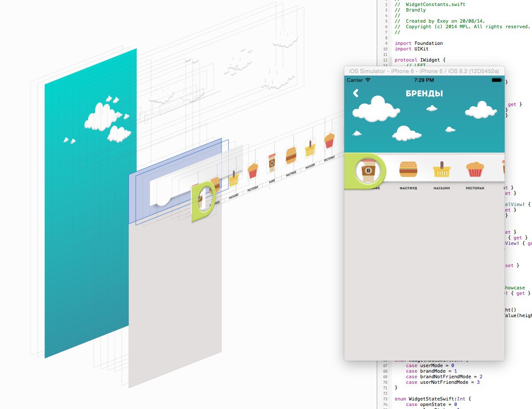Click the 'case brandMode = 1' line
This screenshot has height=409, width=532.
click(x=432, y=371)
